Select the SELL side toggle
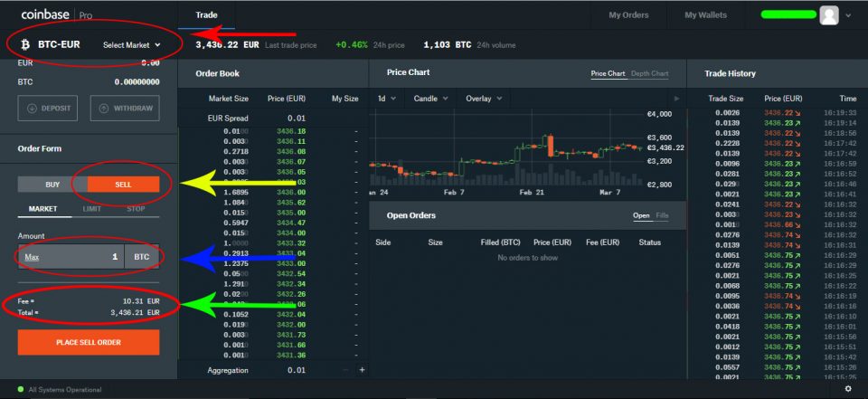The height and width of the screenshot is (399, 868). click(x=124, y=185)
